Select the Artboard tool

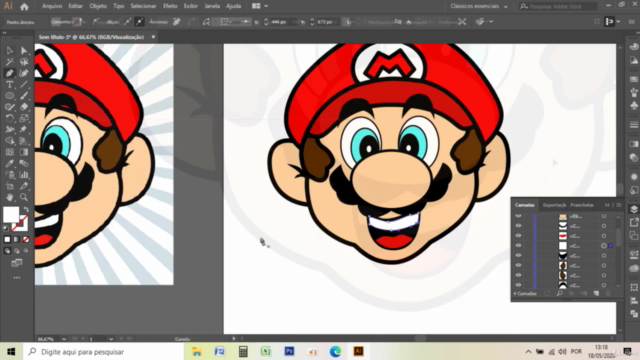pyautogui.click(x=9, y=186)
